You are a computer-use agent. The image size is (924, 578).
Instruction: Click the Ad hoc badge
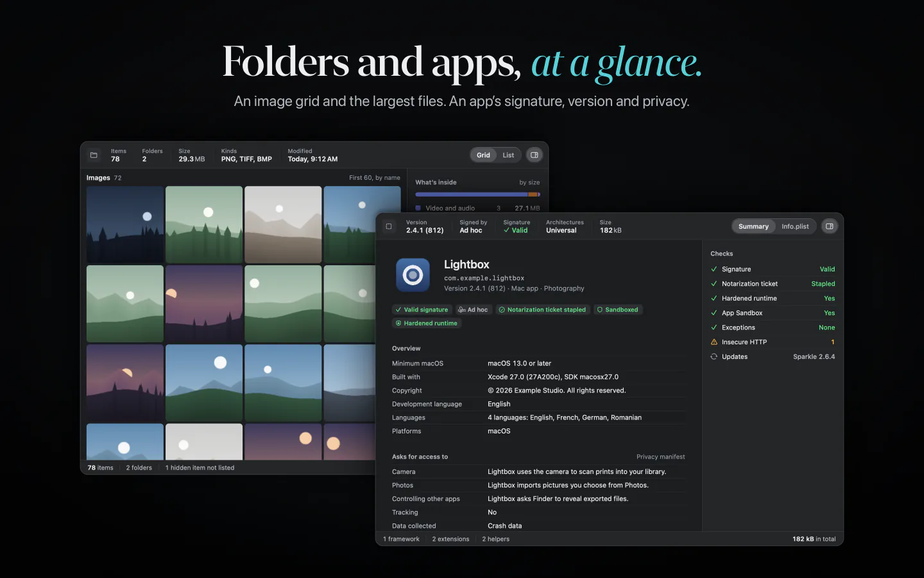[x=473, y=310]
